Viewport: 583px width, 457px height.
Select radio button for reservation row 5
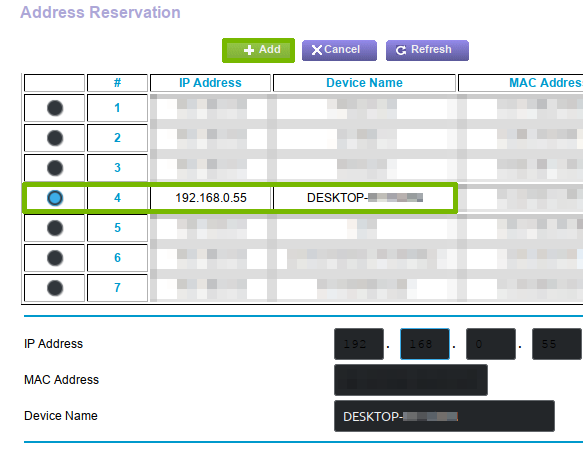pyautogui.click(x=55, y=228)
